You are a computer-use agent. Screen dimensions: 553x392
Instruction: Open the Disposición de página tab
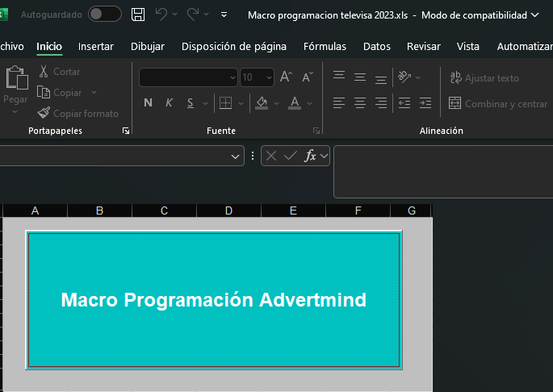click(234, 47)
